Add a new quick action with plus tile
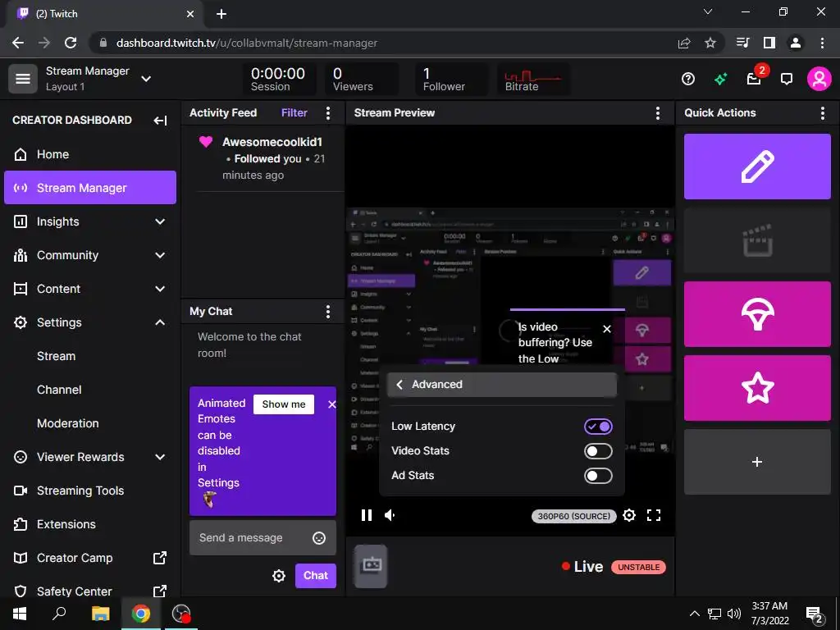This screenshot has height=630, width=840. tap(757, 462)
